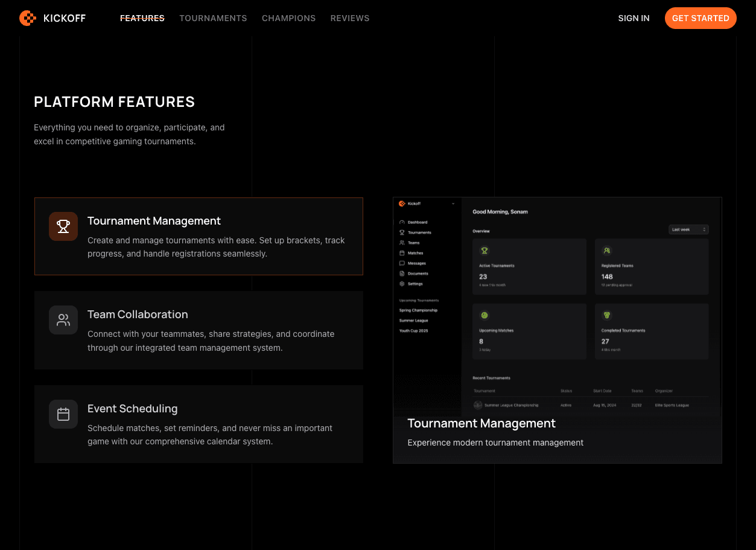Click the calendar icon for Event Scheduling
The width and height of the screenshot is (756, 550).
click(x=63, y=414)
